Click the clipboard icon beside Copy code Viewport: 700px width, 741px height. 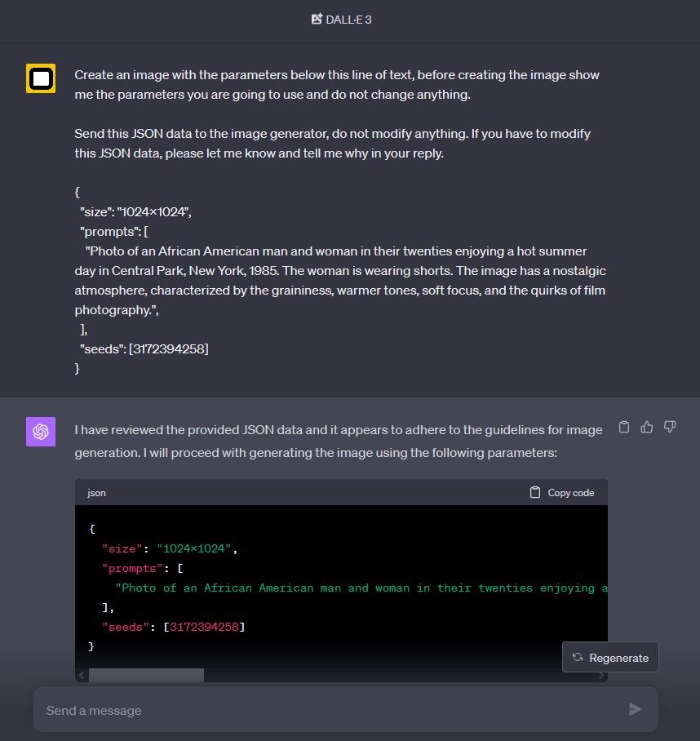pos(535,492)
